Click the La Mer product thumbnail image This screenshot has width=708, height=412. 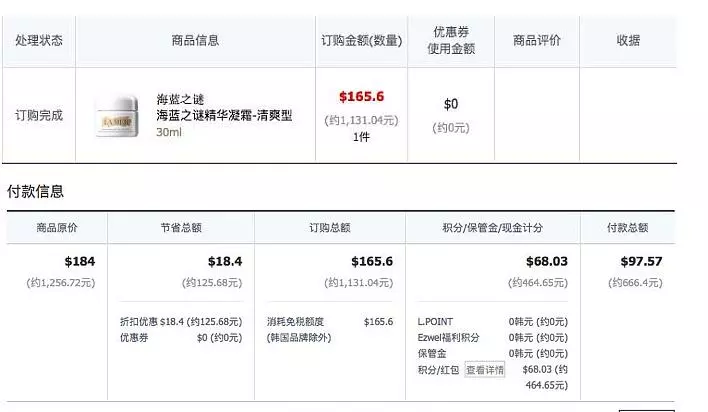coord(117,116)
